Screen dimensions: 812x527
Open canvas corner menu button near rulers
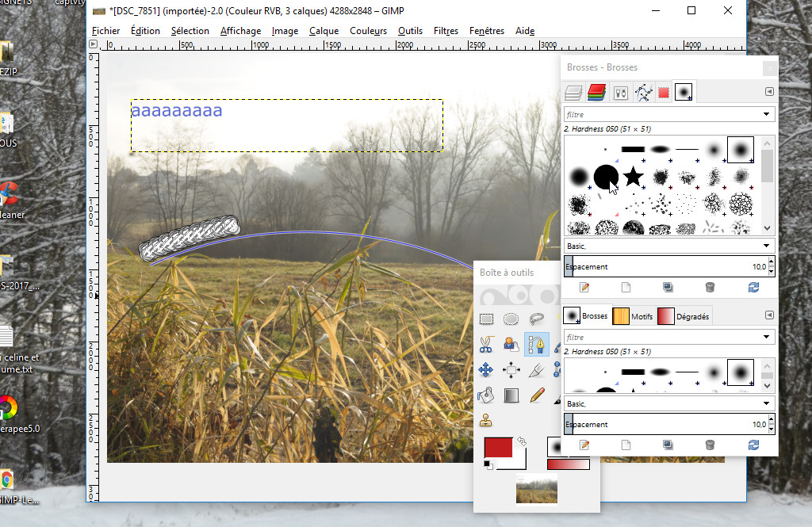tap(94, 44)
